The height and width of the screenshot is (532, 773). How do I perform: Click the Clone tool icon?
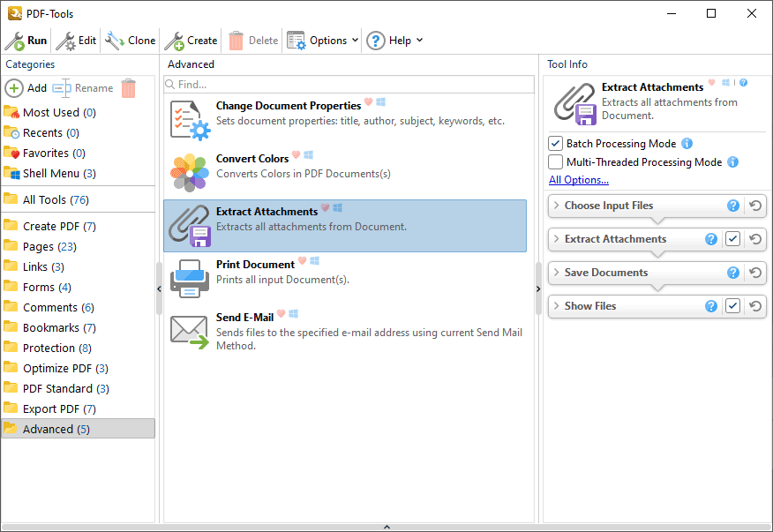[115, 41]
